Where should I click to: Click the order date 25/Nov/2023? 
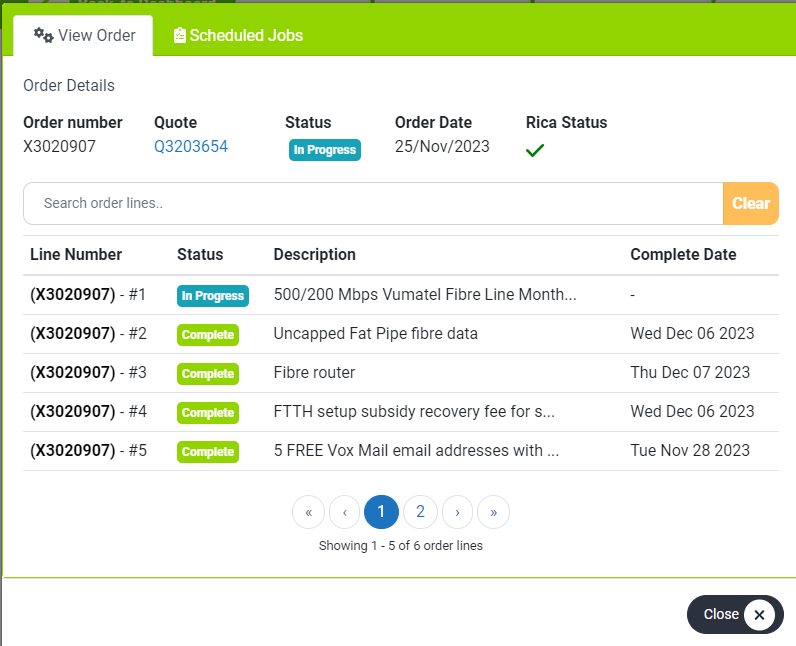click(x=442, y=147)
